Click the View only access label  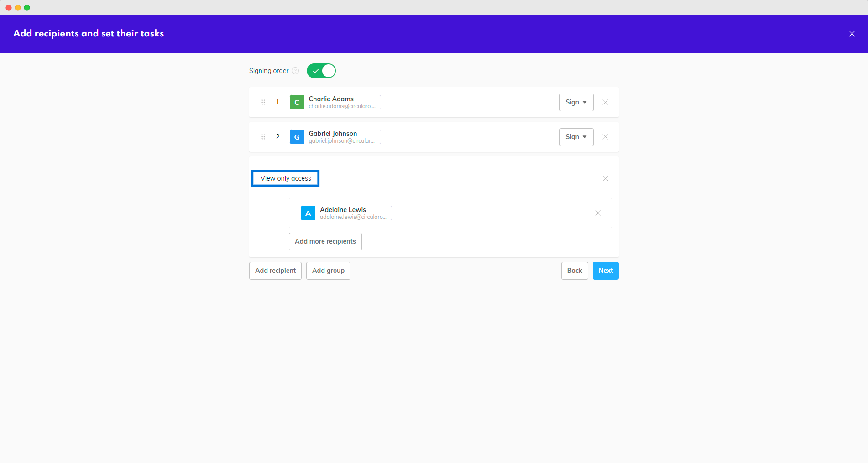(286, 178)
